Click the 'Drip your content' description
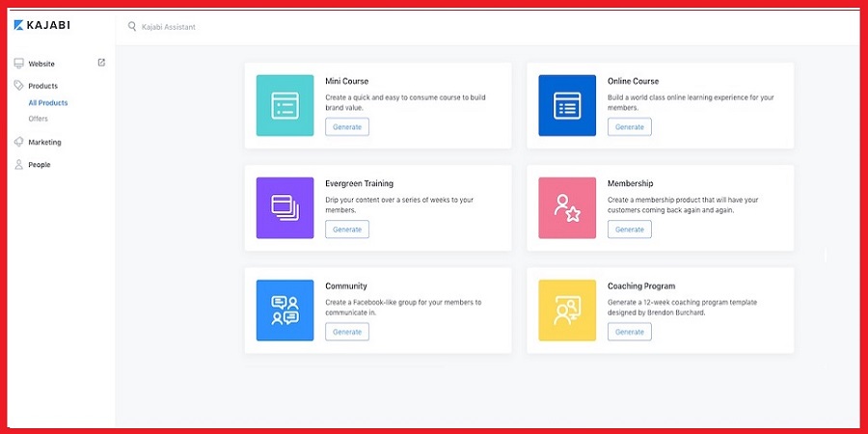The height and width of the screenshot is (434, 868). tap(399, 204)
